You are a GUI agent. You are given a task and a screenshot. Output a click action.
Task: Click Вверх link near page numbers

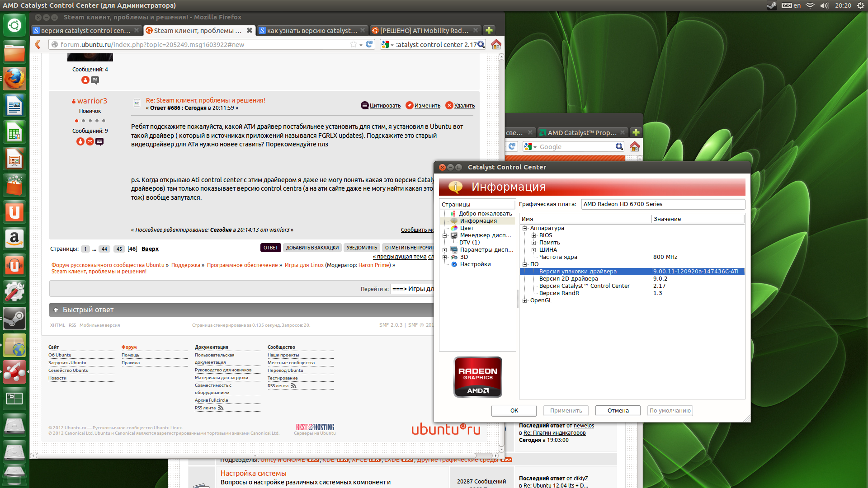click(150, 249)
